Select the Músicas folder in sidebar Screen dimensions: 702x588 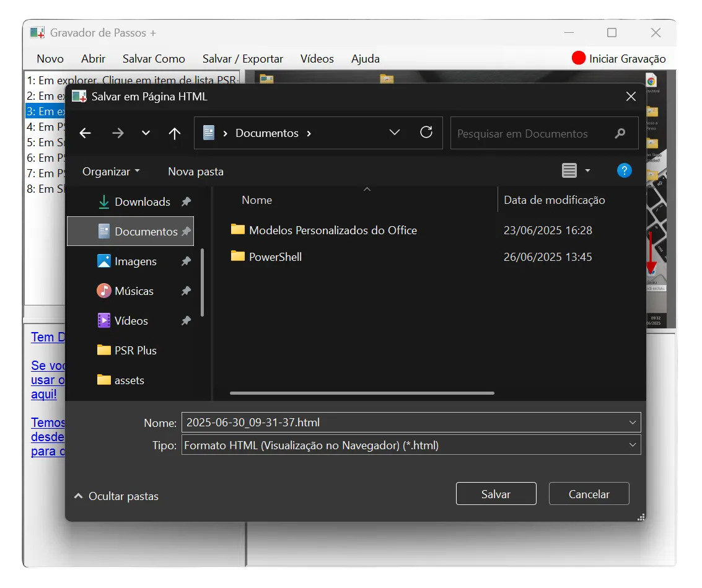click(x=134, y=291)
